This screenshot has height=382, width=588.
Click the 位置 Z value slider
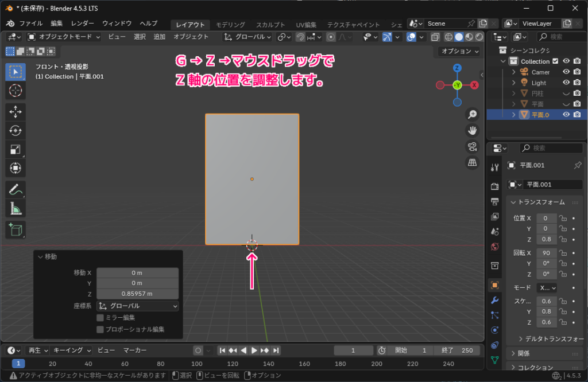546,240
